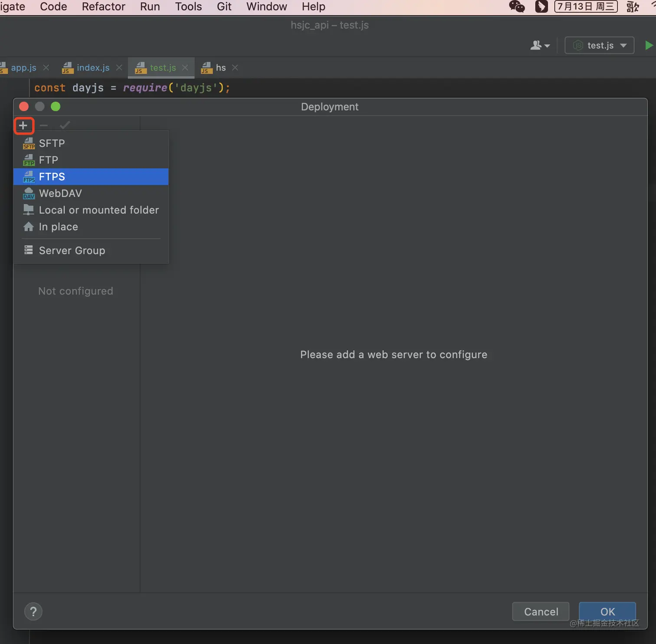Close the Deployment dialog with red button
This screenshot has width=656, height=644.
tap(24, 107)
